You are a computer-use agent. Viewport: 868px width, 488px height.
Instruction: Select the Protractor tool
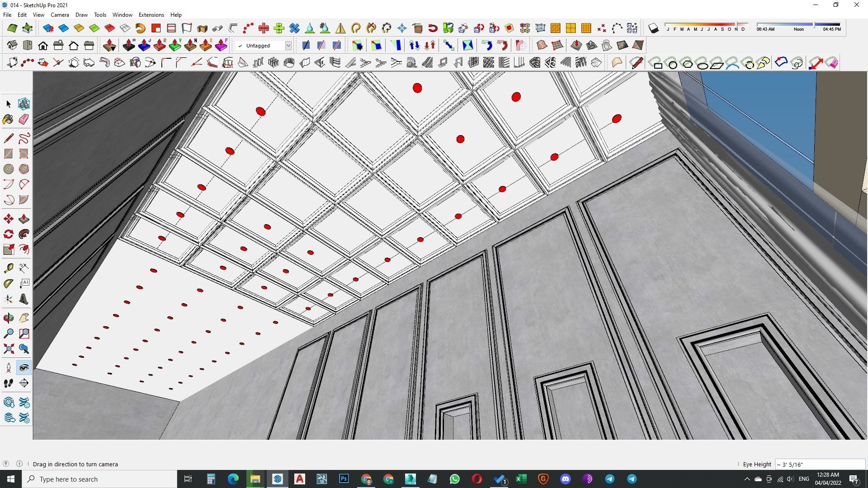(x=8, y=284)
